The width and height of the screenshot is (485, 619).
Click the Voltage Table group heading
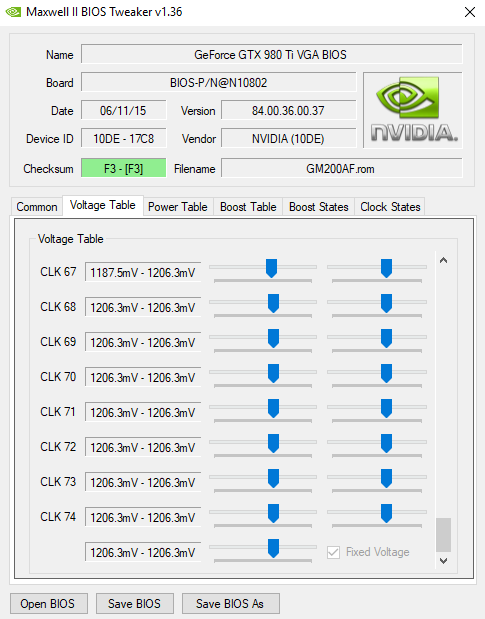[71, 239]
